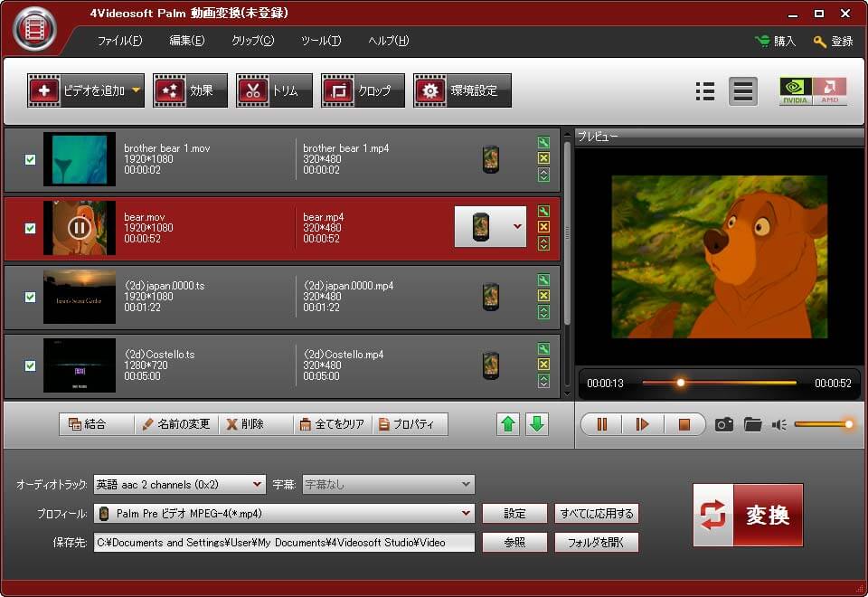Remove brother bear 1.mov with X icon
This screenshot has width=868, height=597.
tap(543, 158)
